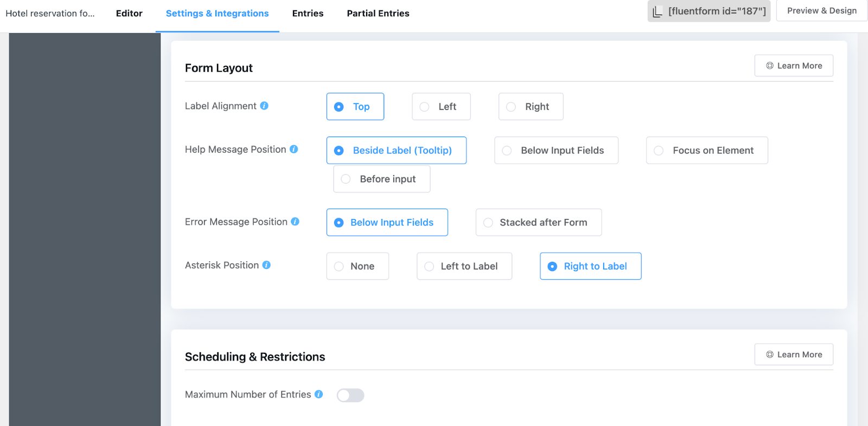Click the Error Message Position info icon

point(295,222)
